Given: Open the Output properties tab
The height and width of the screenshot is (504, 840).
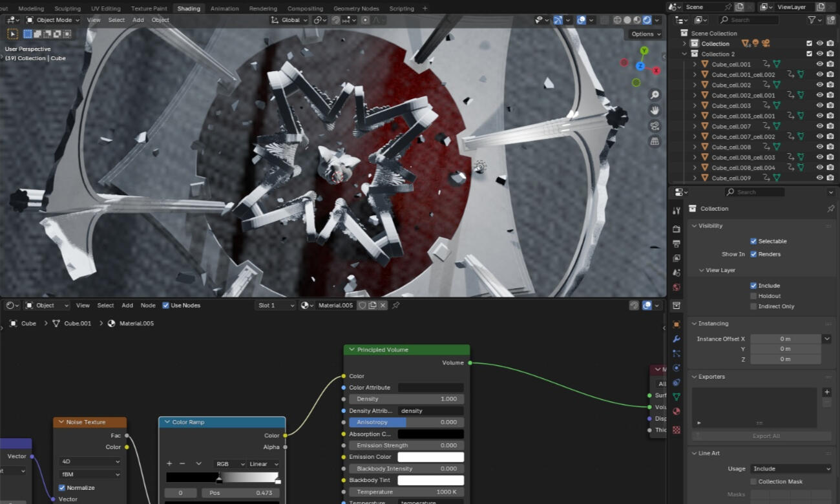Looking at the screenshot, I should [x=677, y=244].
